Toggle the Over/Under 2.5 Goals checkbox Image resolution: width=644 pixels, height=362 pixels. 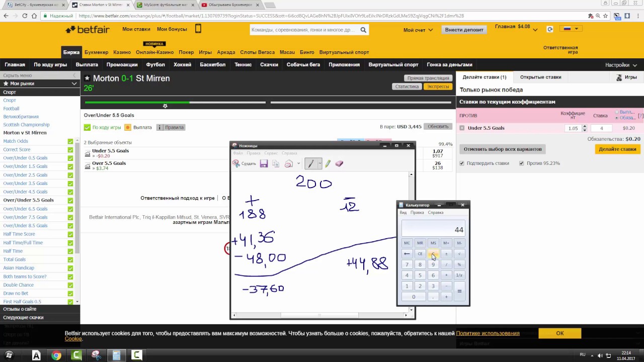point(70,175)
